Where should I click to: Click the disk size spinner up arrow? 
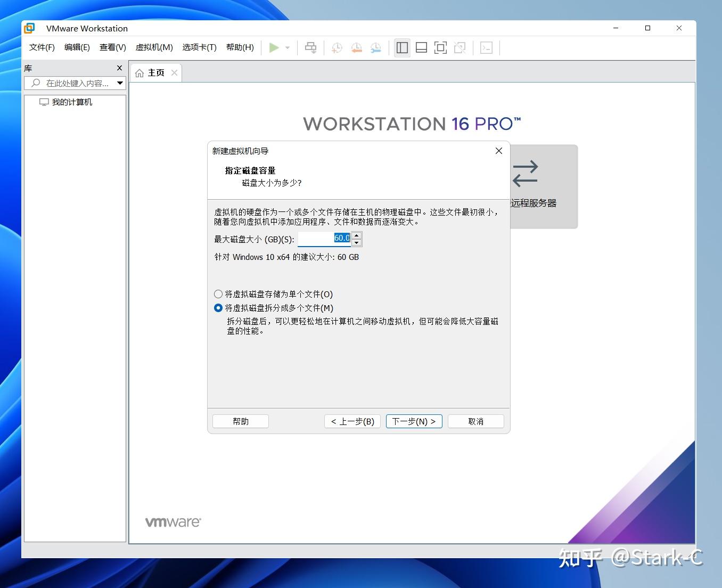(356, 235)
